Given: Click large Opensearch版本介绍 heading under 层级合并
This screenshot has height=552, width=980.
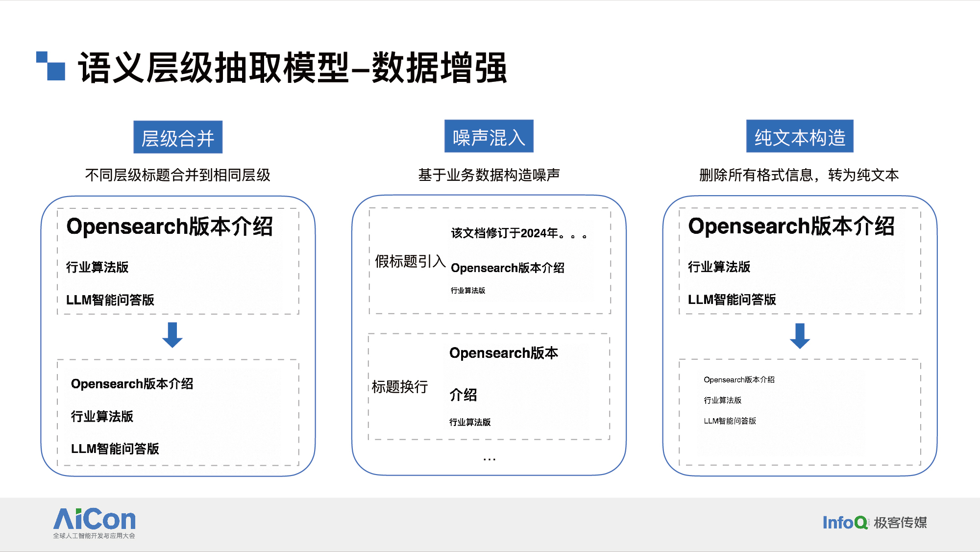Looking at the screenshot, I should click(170, 226).
